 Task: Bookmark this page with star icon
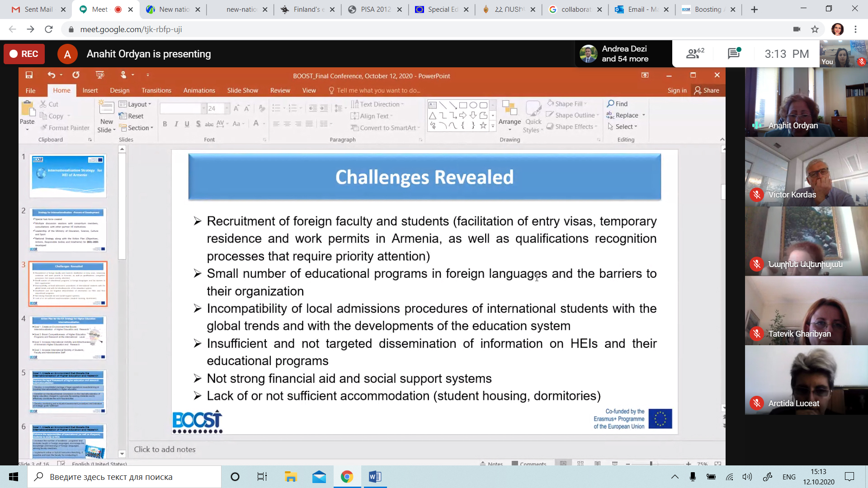pos(815,29)
